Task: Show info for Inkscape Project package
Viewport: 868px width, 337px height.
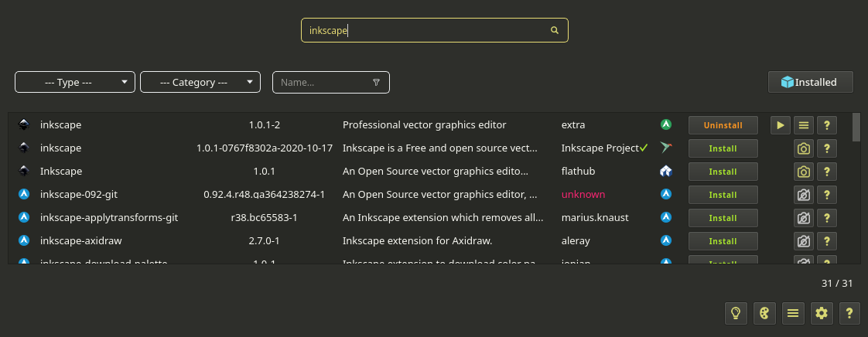Action: coord(827,148)
